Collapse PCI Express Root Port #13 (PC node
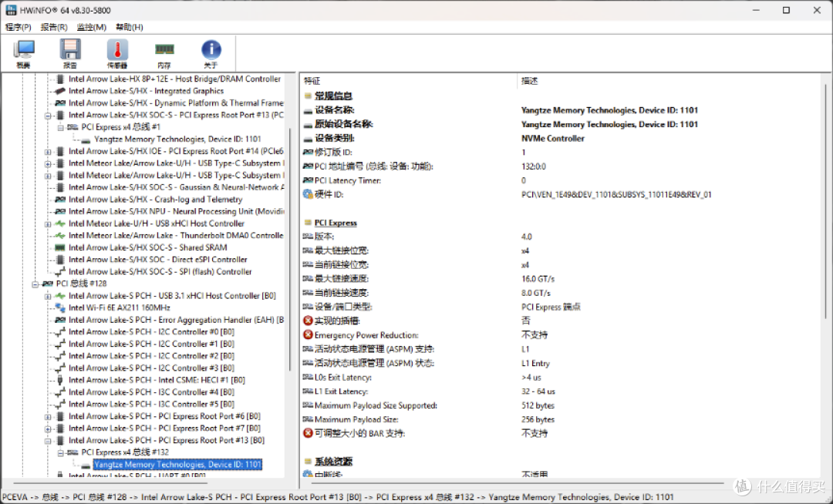 pyautogui.click(x=48, y=115)
